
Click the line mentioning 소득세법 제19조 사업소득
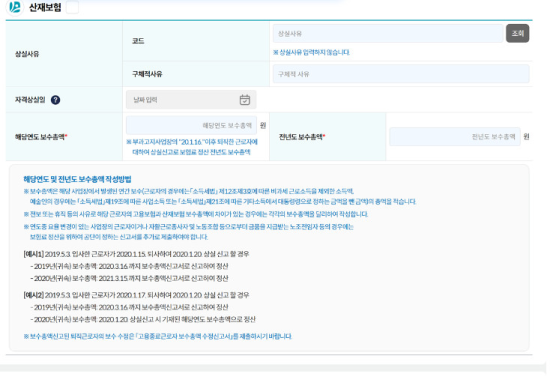coord(223,202)
